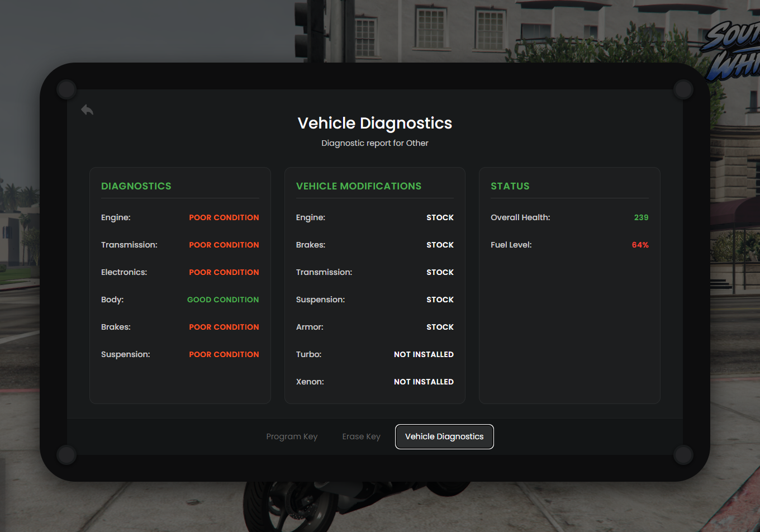Click the Body label in Diagnostics
Image resolution: width=760 pixels, height=532 pixels.
[x=112, y=300]
